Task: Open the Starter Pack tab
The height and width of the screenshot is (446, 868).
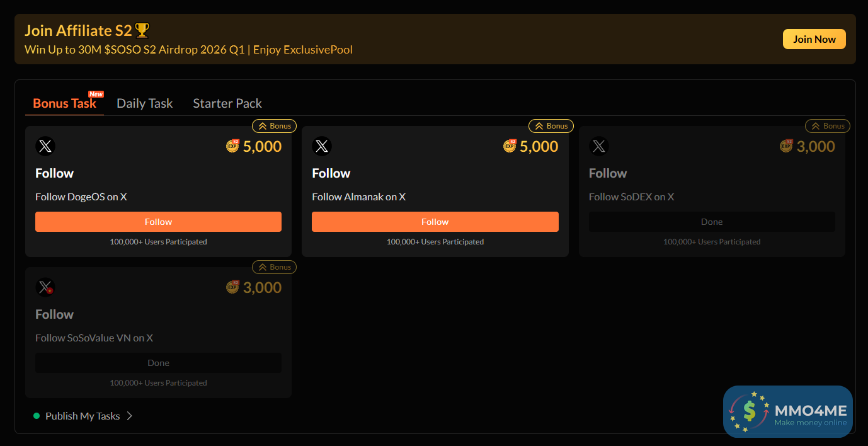Action: [227, 103]
